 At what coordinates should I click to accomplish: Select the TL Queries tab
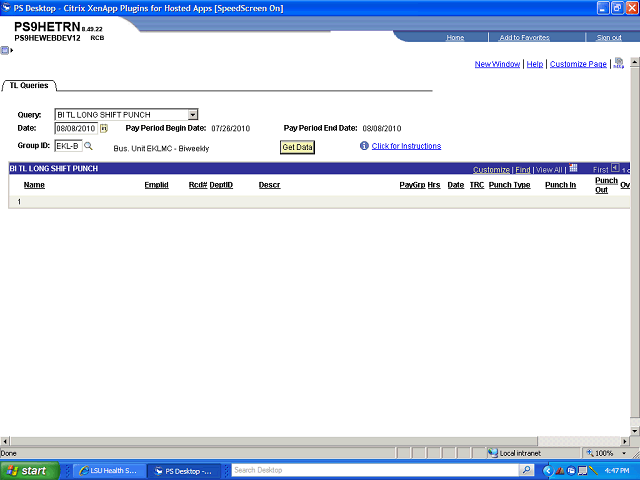tap(28, 86)
